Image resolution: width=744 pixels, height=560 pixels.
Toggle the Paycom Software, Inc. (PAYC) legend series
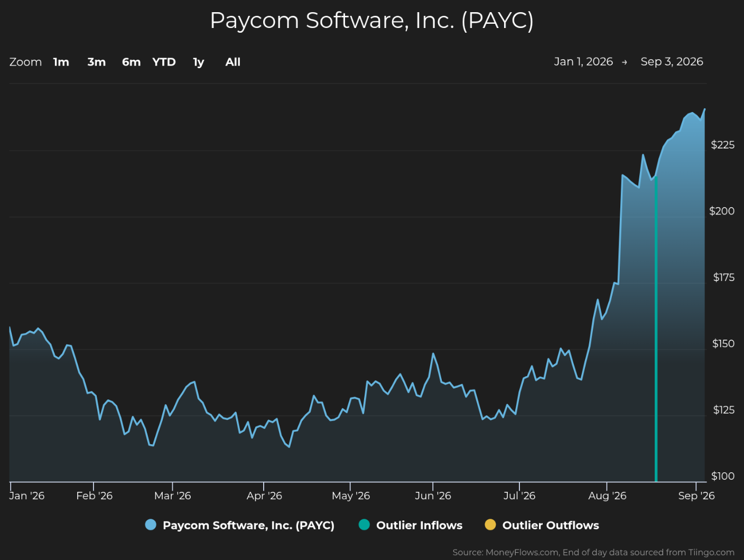(240, 525)
